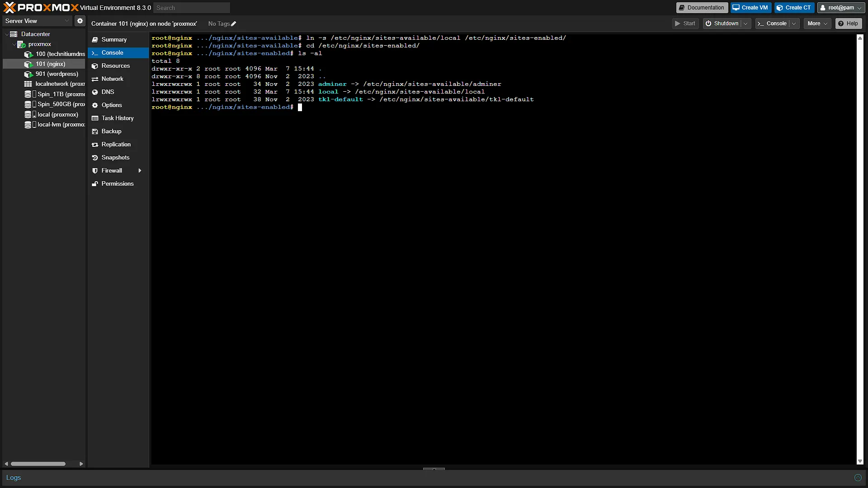Click the Shutdown button
The height and width of the screenshot is (488, 868).
(x=722, y=23)
